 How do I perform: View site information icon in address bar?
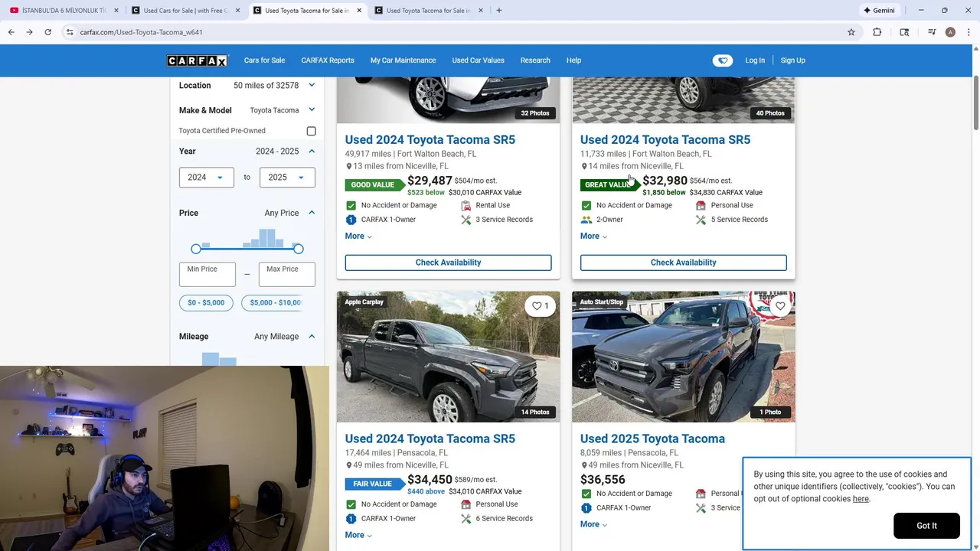pos(70,32)
